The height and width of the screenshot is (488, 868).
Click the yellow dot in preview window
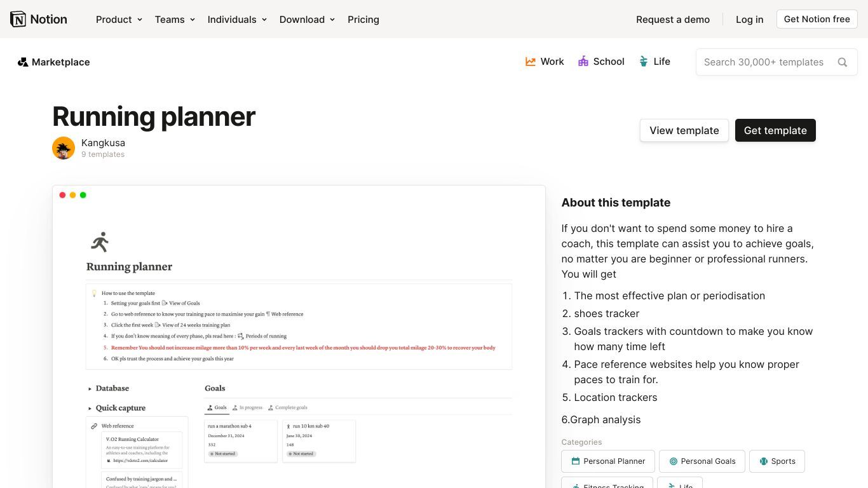click(x=72, y=195)
